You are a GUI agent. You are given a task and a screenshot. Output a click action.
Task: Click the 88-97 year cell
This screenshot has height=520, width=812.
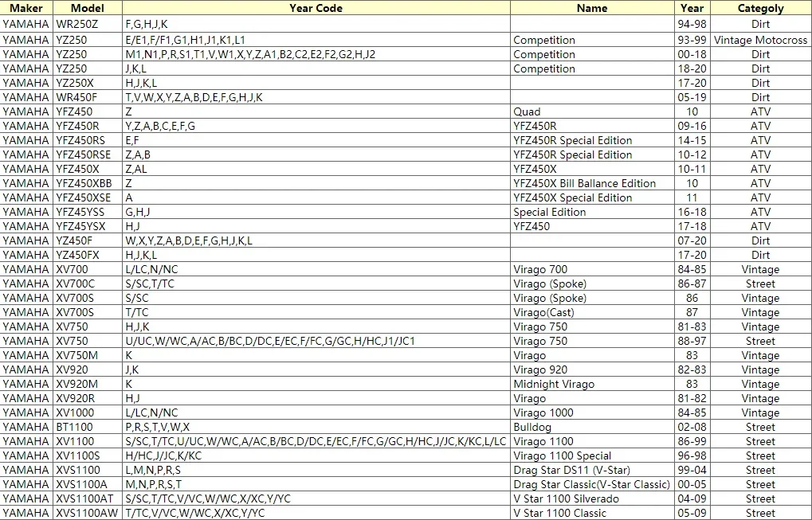pyautogui.click(x=692, y=341)
